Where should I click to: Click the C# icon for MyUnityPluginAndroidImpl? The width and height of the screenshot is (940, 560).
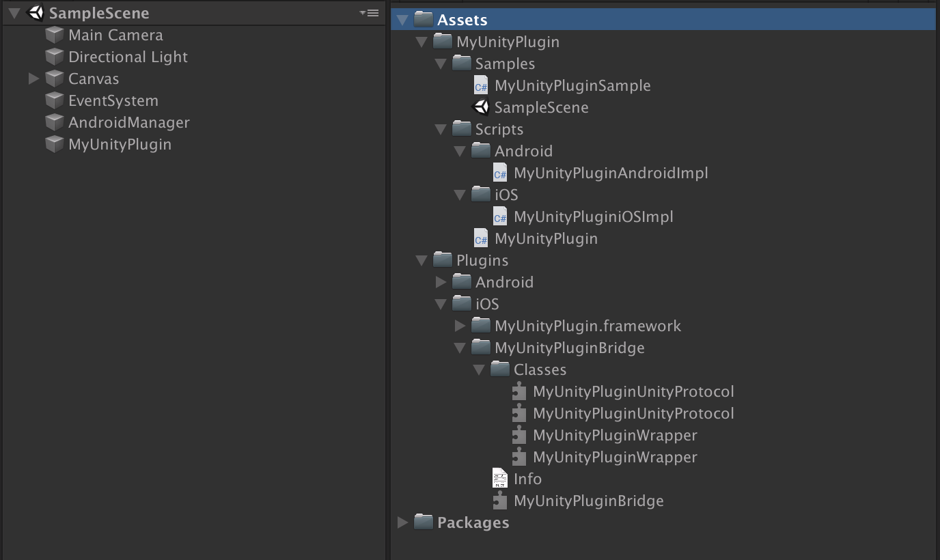500,173
